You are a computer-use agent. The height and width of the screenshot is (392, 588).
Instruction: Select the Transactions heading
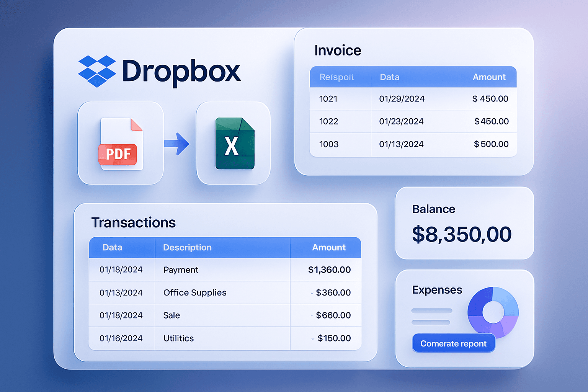click(x=134, y=223)
